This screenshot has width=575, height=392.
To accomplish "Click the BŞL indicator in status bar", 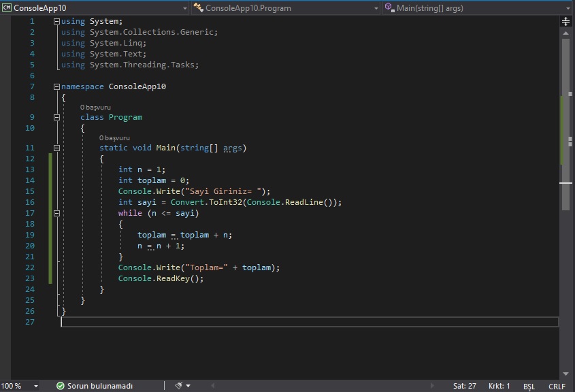I will pos(529,387).
